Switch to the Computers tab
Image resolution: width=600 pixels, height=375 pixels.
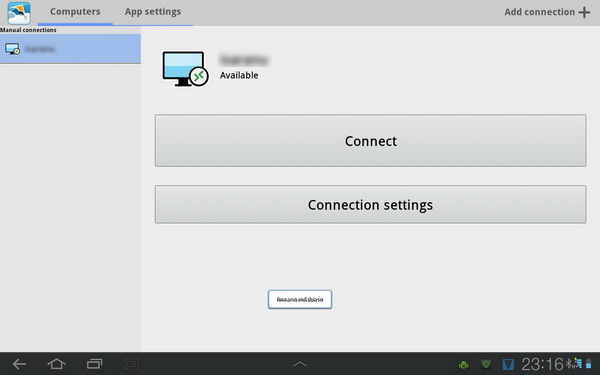tap(75, 12)
